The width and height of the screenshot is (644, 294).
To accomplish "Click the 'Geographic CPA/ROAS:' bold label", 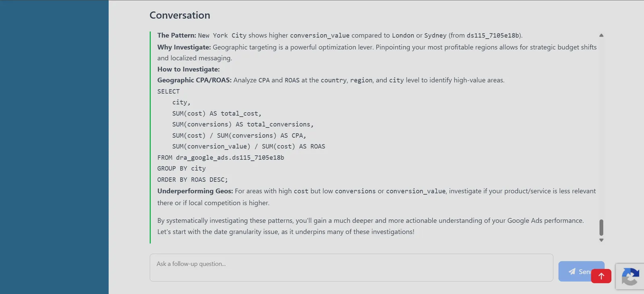I will pos(194,80).
